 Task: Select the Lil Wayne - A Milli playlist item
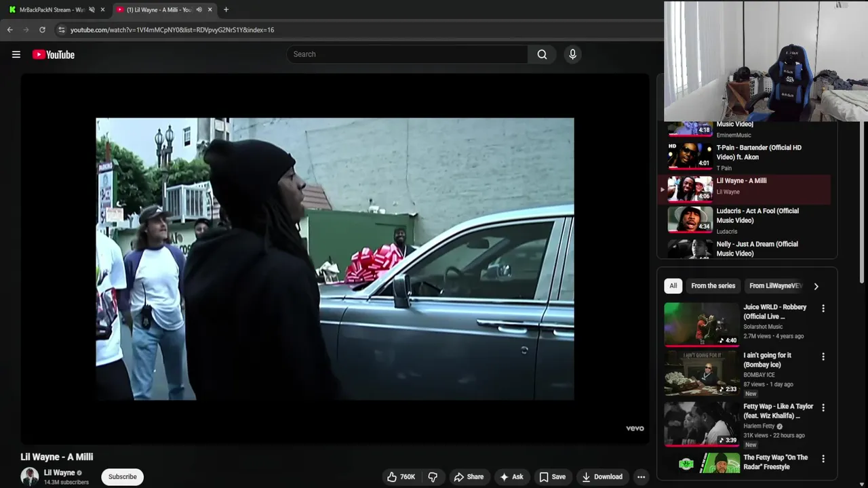pos(746,189)
